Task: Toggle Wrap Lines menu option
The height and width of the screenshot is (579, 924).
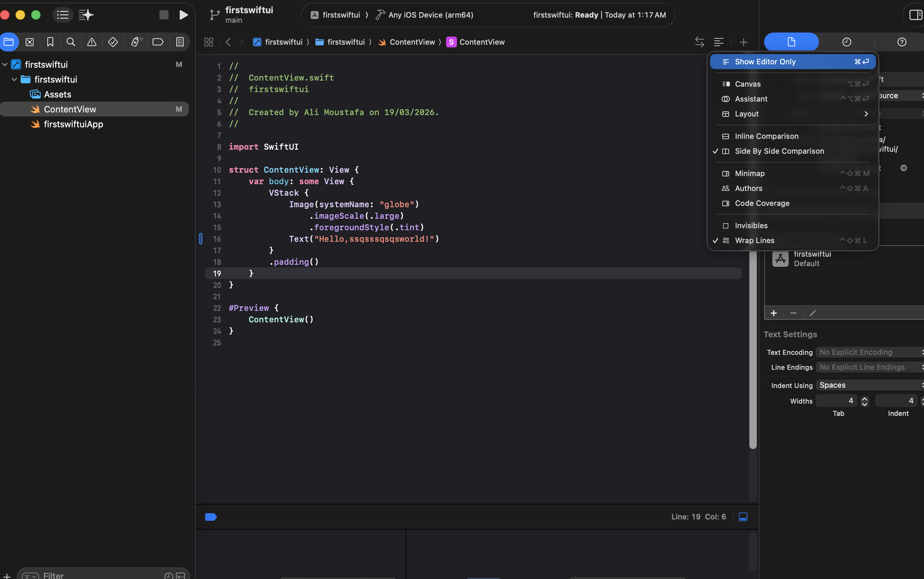Action: 754,240
